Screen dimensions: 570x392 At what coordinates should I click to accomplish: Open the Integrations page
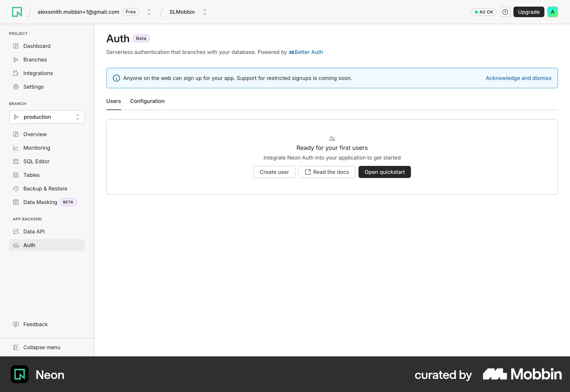point(47,73)
